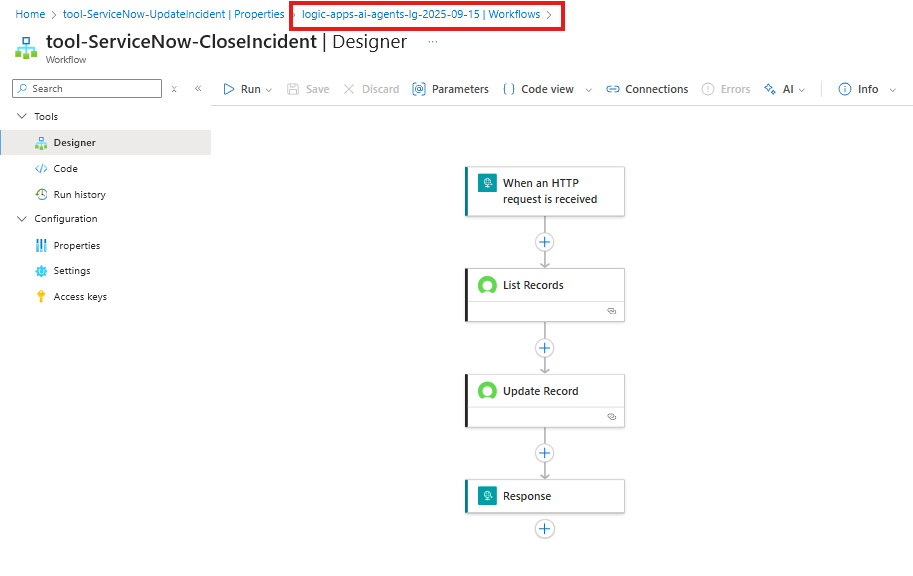Open the AI toolbar dropdown
913x576 pixels.
[x=785, y=89]
